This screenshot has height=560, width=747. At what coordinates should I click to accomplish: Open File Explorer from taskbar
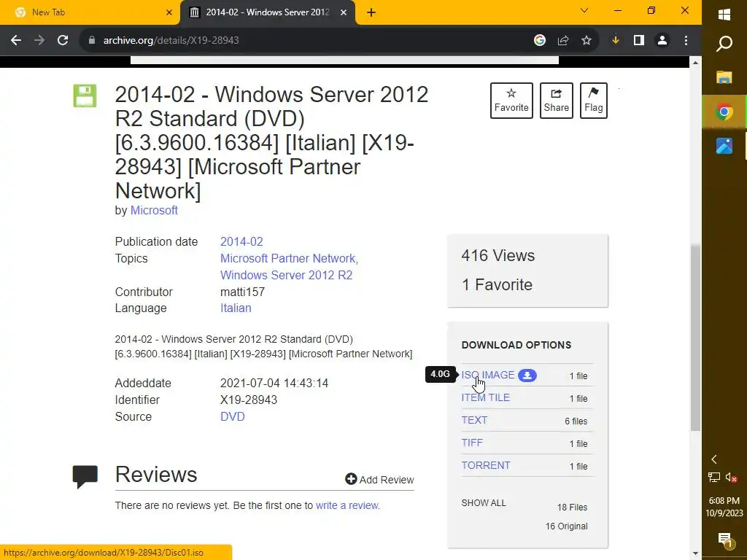click(x=724, y=77)
